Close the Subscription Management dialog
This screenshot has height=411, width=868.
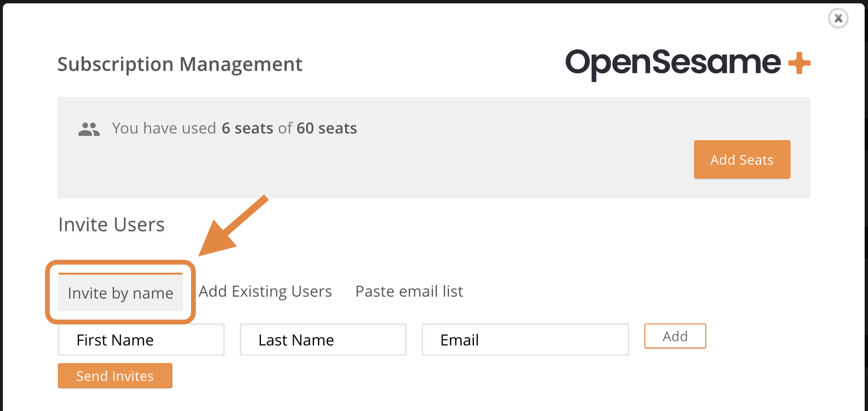[x=838, y=19]
